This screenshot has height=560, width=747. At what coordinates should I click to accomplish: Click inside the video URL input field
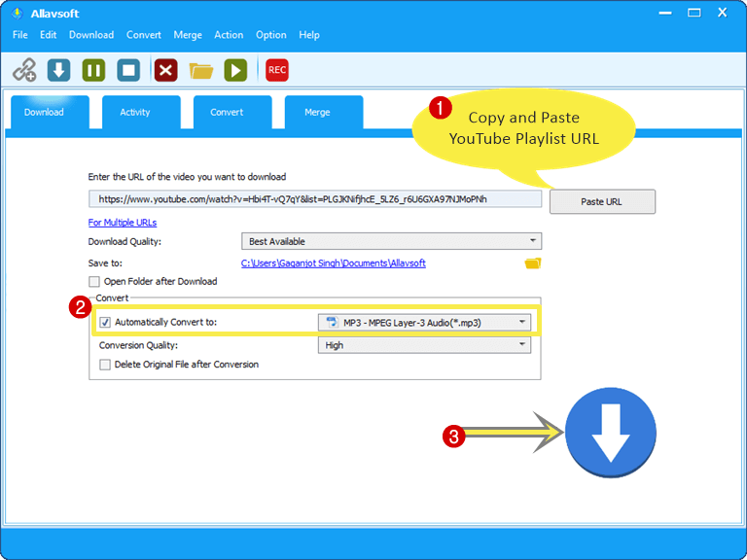(x=315, y=199)
